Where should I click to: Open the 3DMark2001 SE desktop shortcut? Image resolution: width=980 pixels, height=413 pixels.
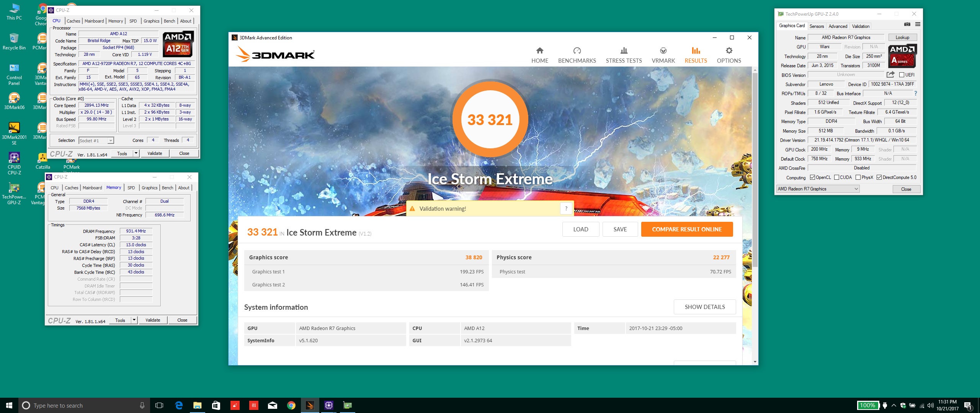[x=14, y=134]
